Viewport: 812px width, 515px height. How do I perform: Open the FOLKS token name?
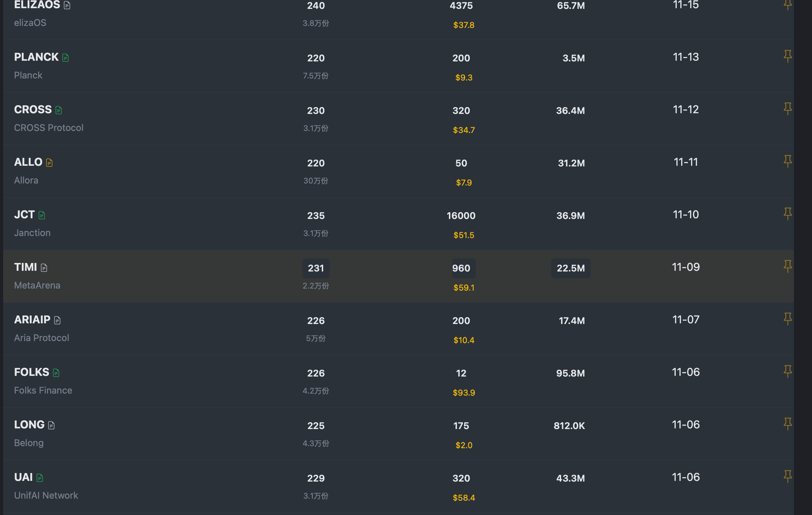click(x=32, y=372)
